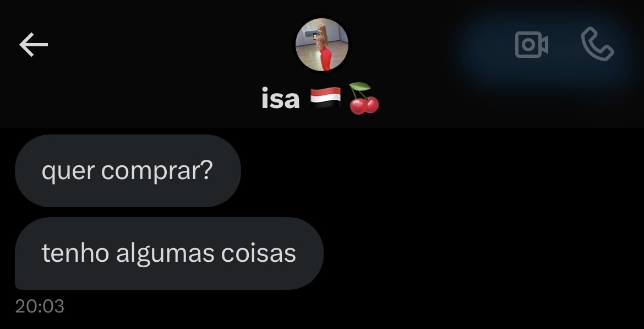Image resolution: width=644 pixels, height=329 pixels.
Task: Open isa's circular profile picture
Action: pos(323,45)
